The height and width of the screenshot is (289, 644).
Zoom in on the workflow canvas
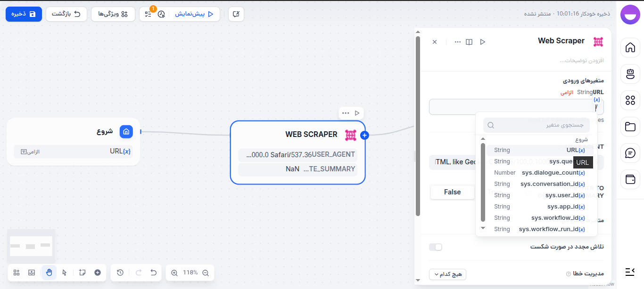174,273
